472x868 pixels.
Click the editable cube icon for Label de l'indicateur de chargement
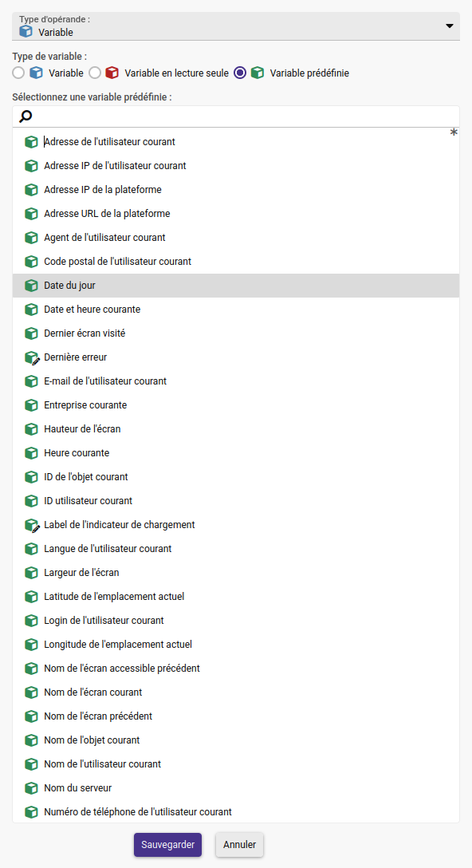[32, 525]
